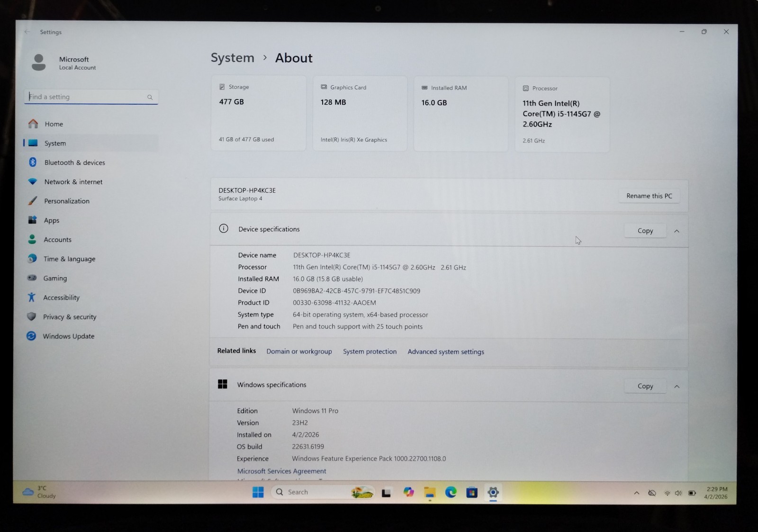This screenshot has width=758, height=532.
Task: Copy the Device specifications
Action: (x=645, y=231)
